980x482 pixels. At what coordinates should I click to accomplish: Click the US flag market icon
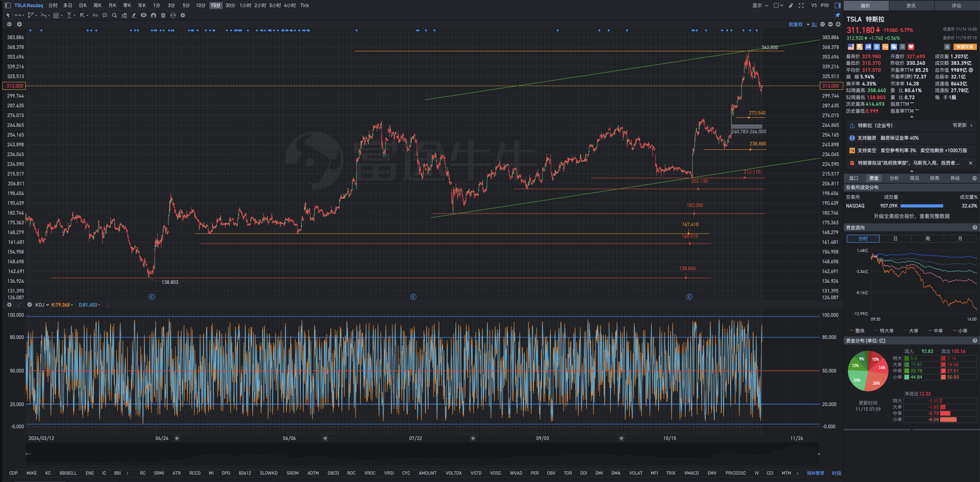851,47
